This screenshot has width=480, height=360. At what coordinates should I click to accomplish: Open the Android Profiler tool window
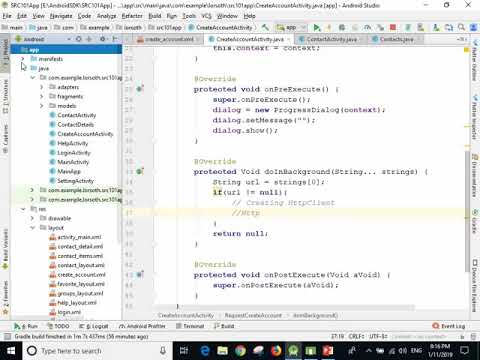[x=142, y=326]
